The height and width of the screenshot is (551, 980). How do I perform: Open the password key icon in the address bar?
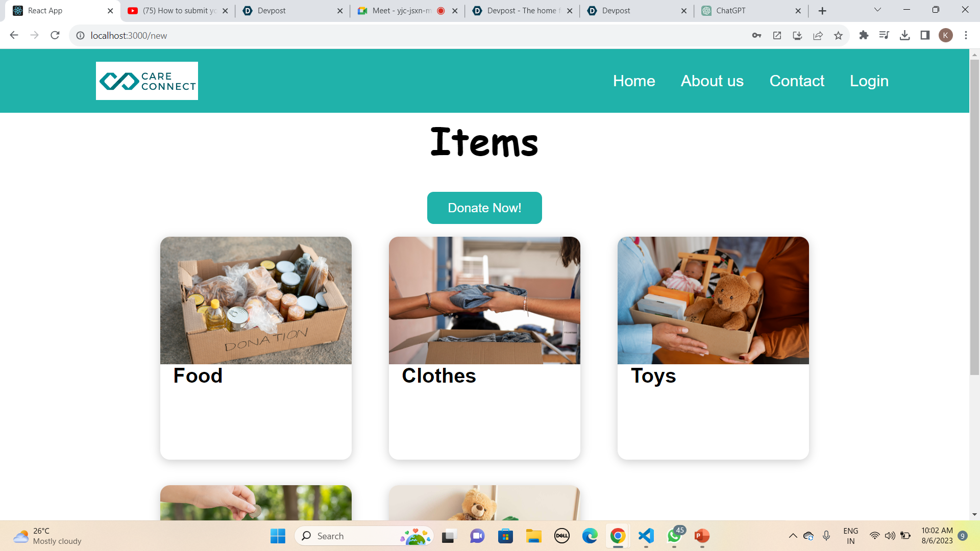pyautogui.click(x=756, y=35)
